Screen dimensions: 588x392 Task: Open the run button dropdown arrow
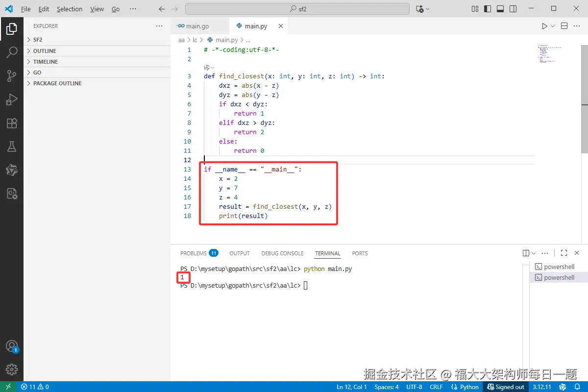tap(553, 26)
